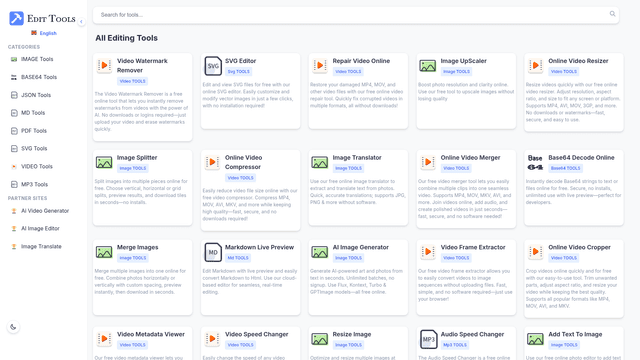Open the Base64 Decode Online title

pyautogui.click(x=581, y=158)
